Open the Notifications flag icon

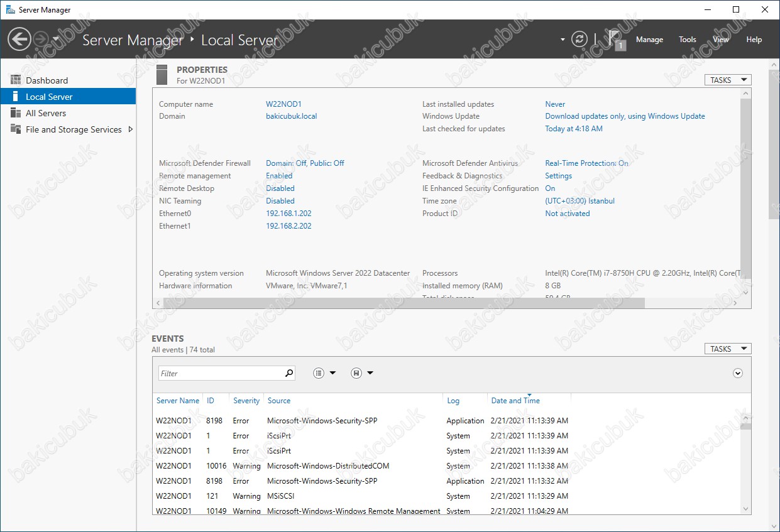[x=617, y=39]
